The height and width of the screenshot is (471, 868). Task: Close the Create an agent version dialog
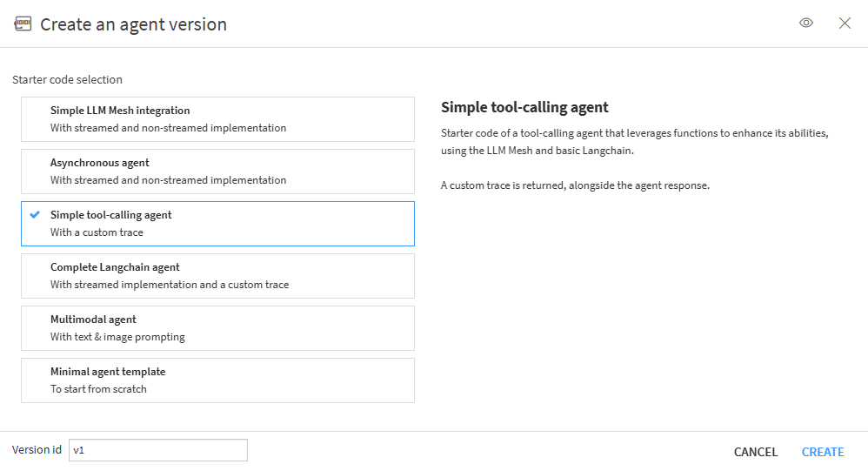(x=845, y=23)
